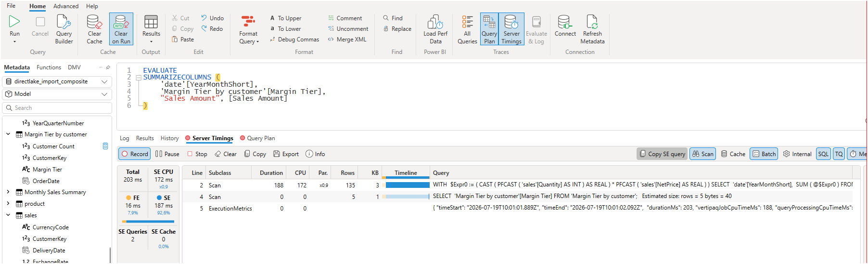Open the Replace tool
The height and width of the screenshot is (264, 868).
[x=397, y=29]
